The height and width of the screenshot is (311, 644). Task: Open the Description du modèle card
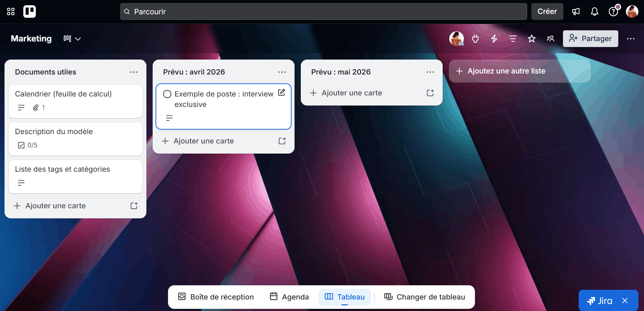(75, 139)
